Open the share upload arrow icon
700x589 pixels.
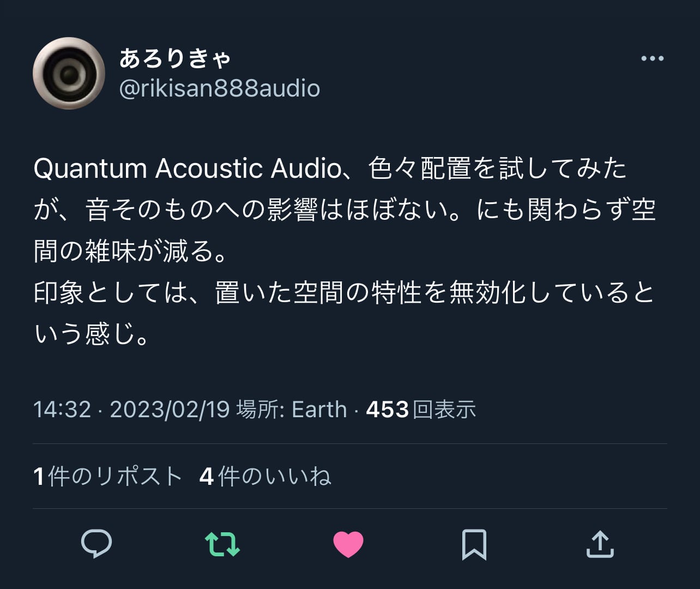pyautogui.click(x=600, y=544)
